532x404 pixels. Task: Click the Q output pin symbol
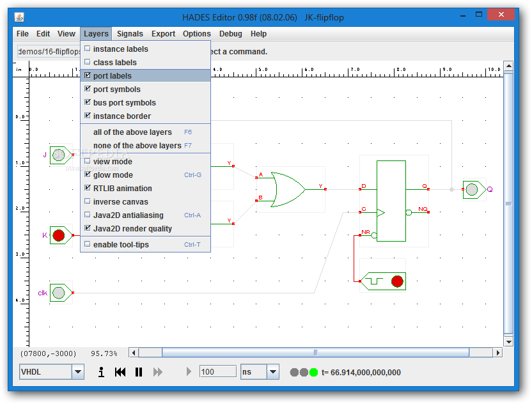[474, 190]
